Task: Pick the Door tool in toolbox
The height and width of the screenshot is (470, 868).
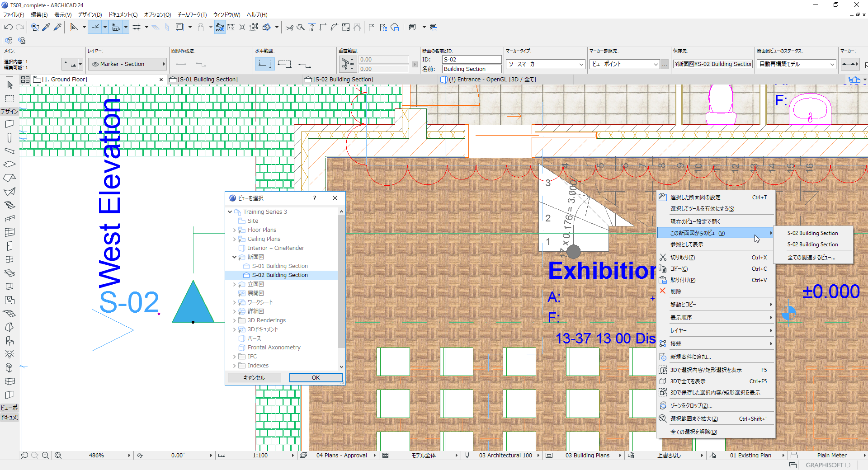Action: pyautogui.click(x=9, y=246)
